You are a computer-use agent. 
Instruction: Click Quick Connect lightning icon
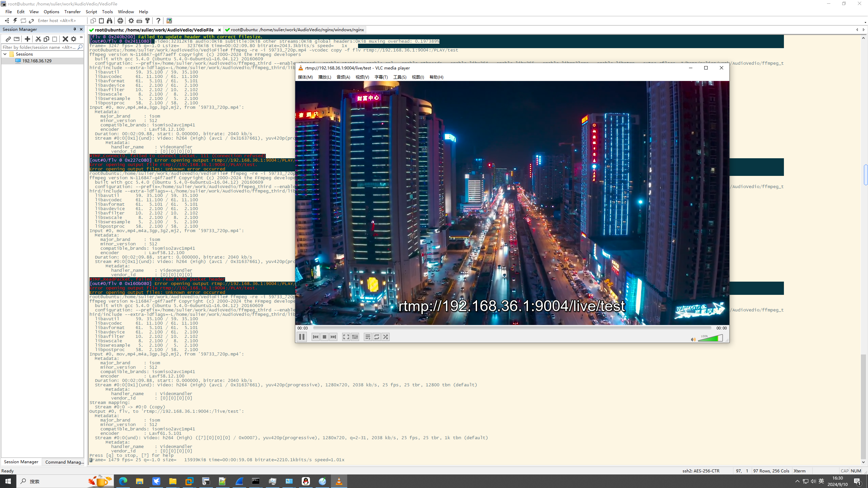tap(15, 21)
